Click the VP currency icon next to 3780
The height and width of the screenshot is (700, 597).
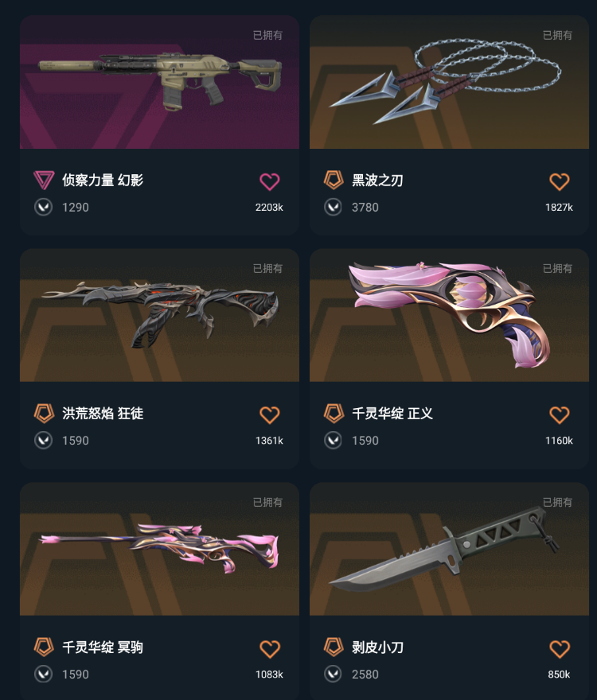pyautogui.click(x=333, y=207)
